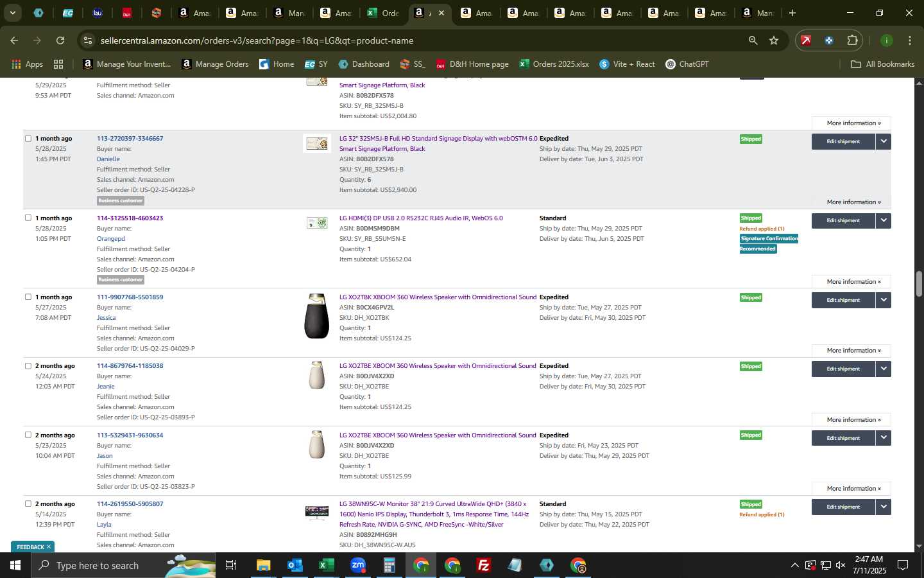Image resolution: width=924 pixels, height=578 pixels.
Task: Open the Chrome profile avatar
Action: [x=886, y=40]
